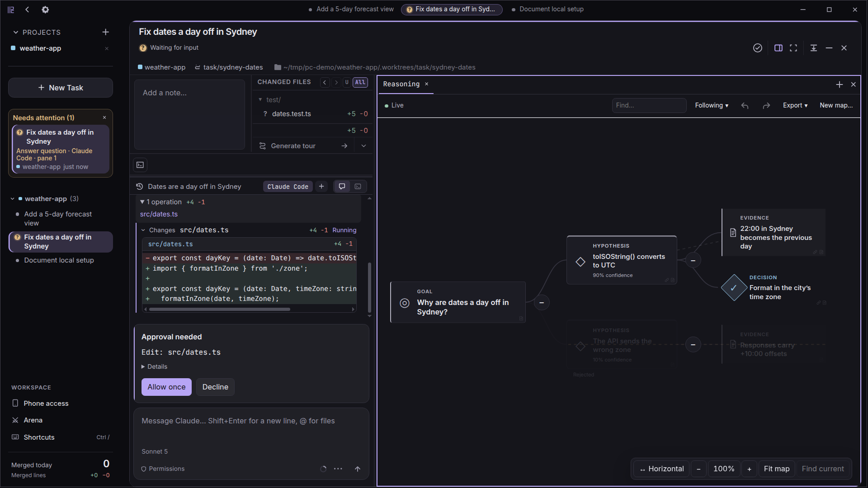Open the settings gear in the title bar
868x488 pixels.
pyautogui.click(x=45, y=9)
